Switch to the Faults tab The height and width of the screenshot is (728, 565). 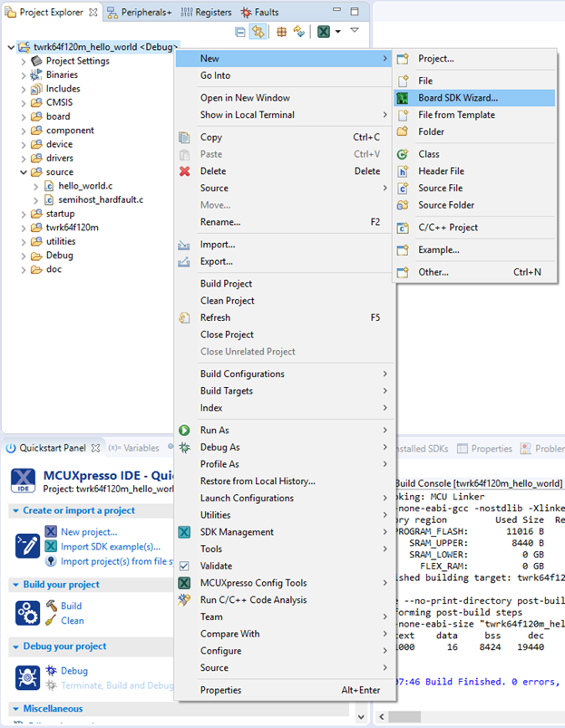[260, 13]
